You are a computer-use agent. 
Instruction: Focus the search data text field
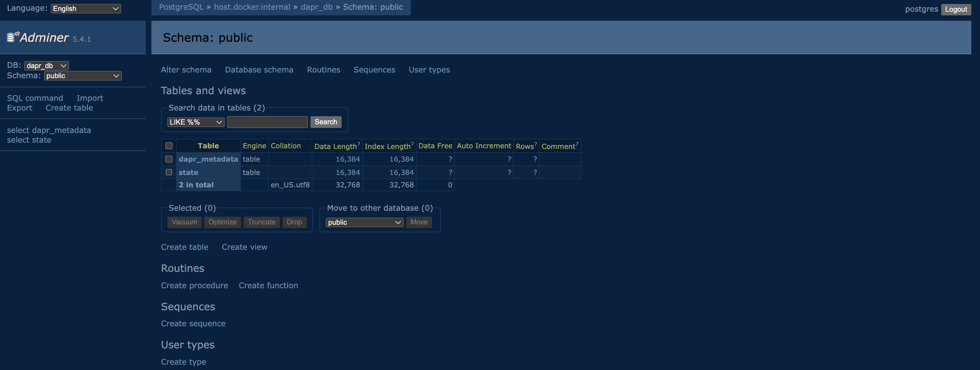(267, 122)
